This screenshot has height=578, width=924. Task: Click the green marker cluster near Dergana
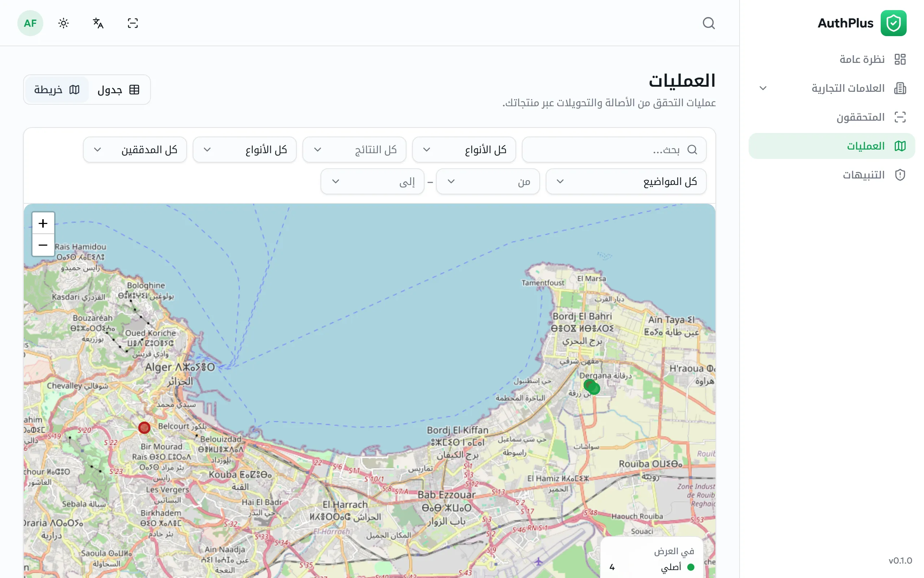pyautogui.click(x=592, y=387)
